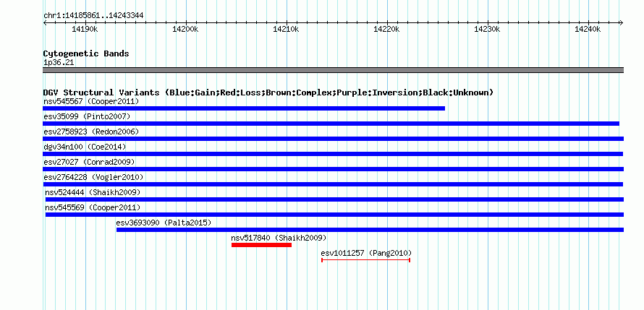This screenshot has height=310, width=644.
Task: Open the esv35099 (Pinto2007) label
Action: [87, 116]
